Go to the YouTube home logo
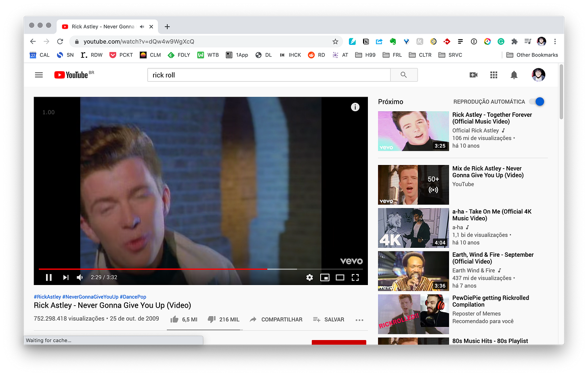The width and height of the screenshot is (588, 376). (71, 75)
